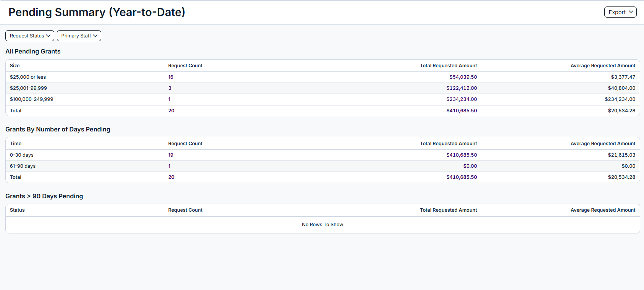Click the Time column header
The height and width of the screenshot is (290, 644).
click(16, 144)
